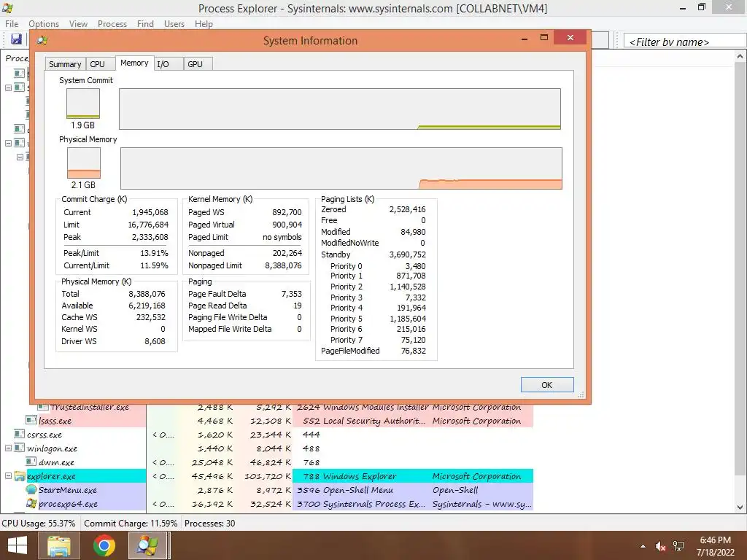The width and height of the screenshot is (747, 560).
Task: Click the dwm.exe process icon
Action: 31,462
